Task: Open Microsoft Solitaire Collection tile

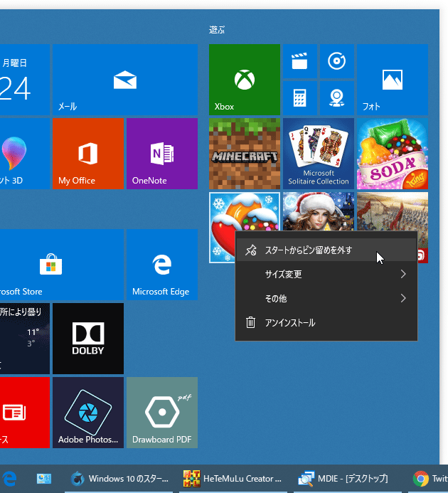Action: coord(319,154)
